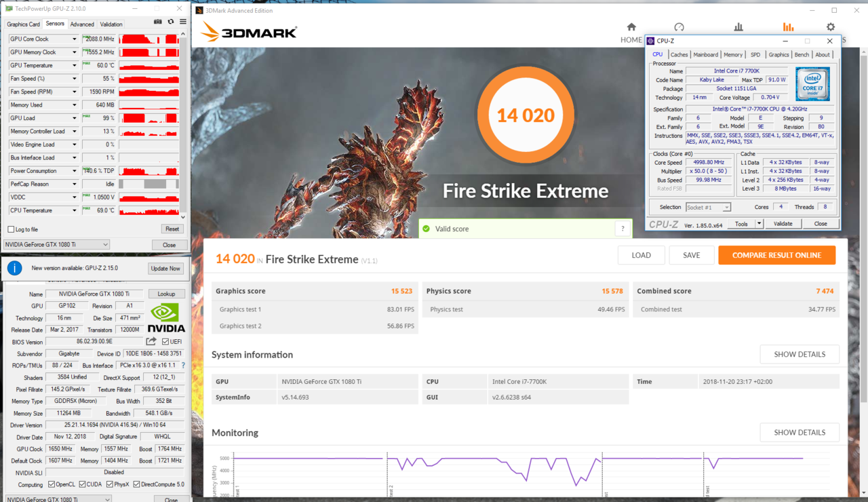The width and height of the screenshot is (868, 502).
Task: Click the Reset button in Sensors window
Action: click(x=172, y=229)
